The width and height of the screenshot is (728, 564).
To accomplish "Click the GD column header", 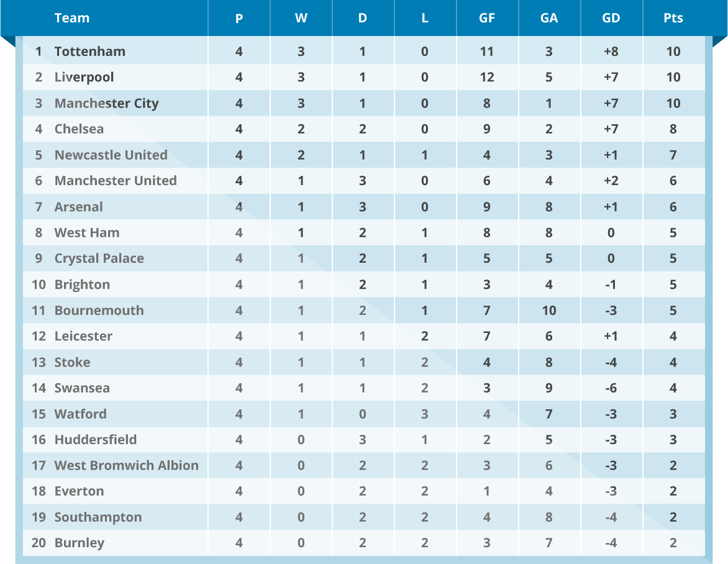I will click(x=611, y=18).
